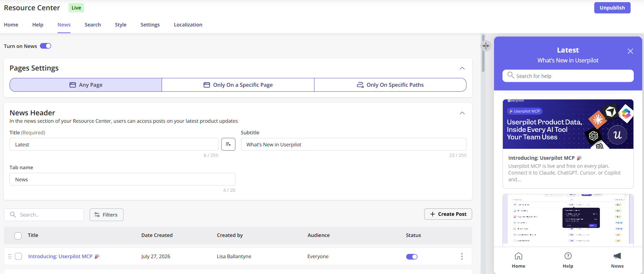Click the Search for help field
Image resolution: width=644 pixels, height=274 pixels.
pyautogui.click(x=568, y=76)
